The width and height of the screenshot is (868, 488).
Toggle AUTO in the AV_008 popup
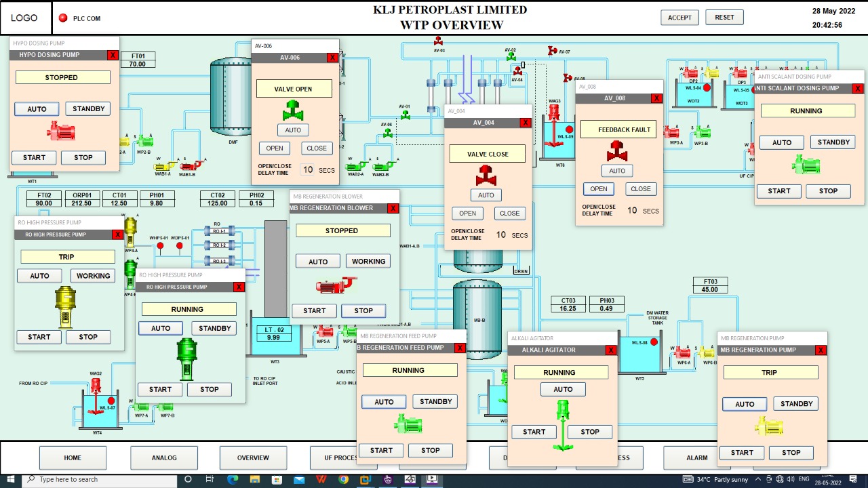tap(617, 171)
